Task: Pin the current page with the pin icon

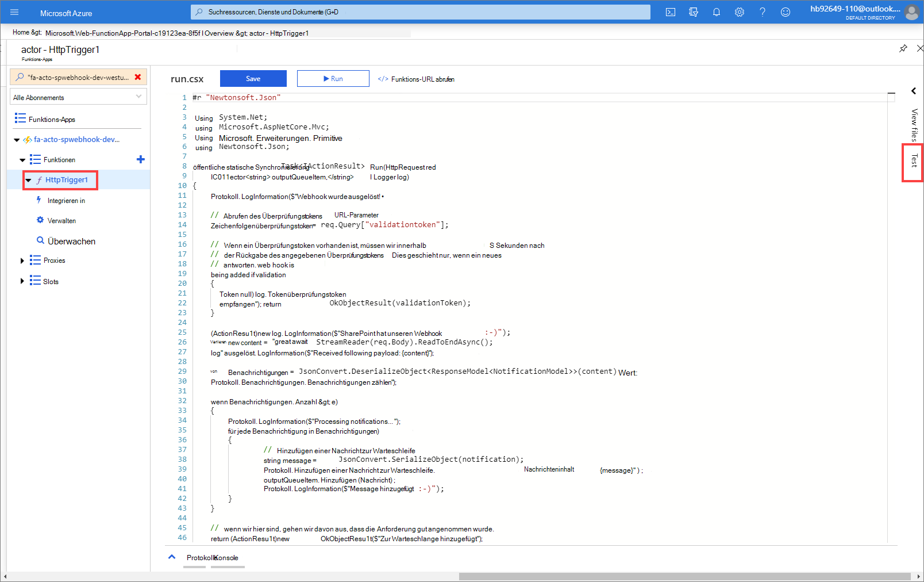Action: pos(903,49)
